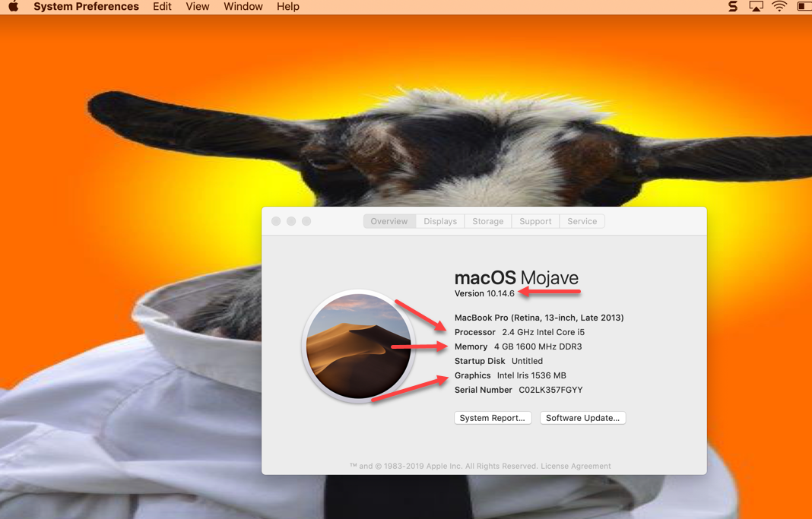
Task: Switch to the Storage tab
Action: tap(488, 221)
